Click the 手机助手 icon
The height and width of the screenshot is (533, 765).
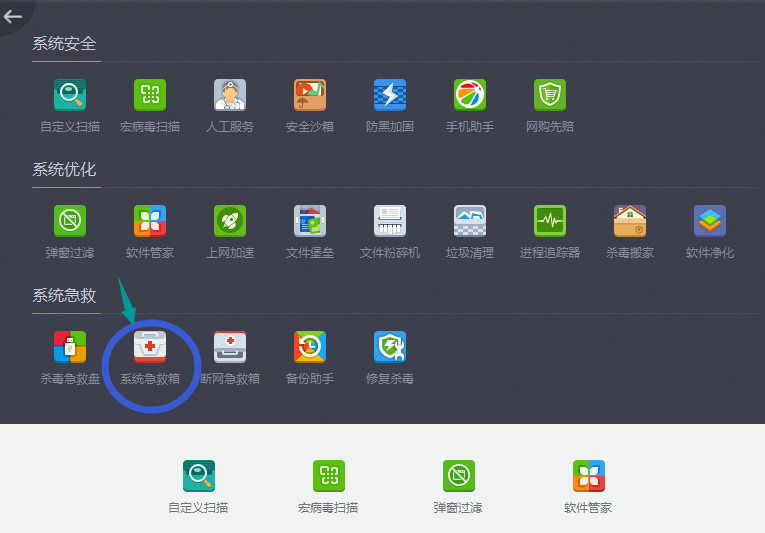click(470, 96)
